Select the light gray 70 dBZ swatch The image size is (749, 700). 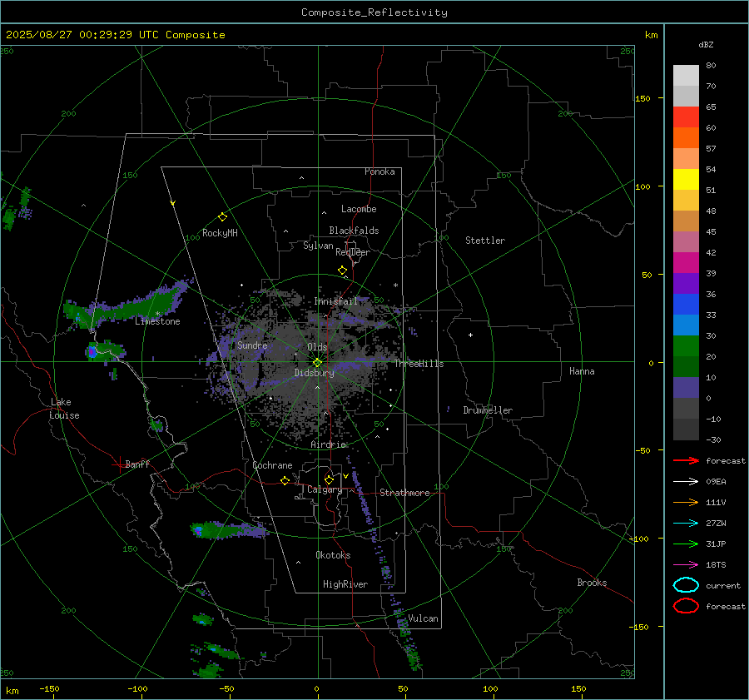(686, 76)
